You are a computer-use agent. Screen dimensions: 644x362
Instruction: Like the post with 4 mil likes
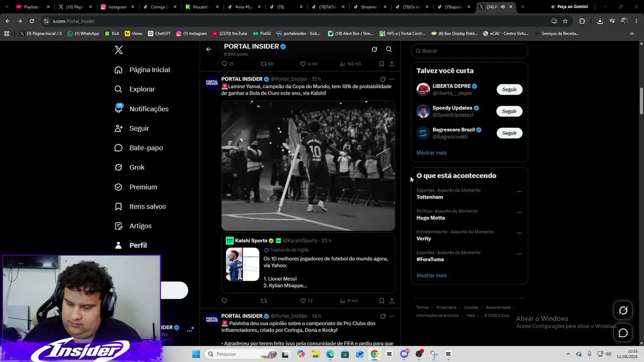308,64
